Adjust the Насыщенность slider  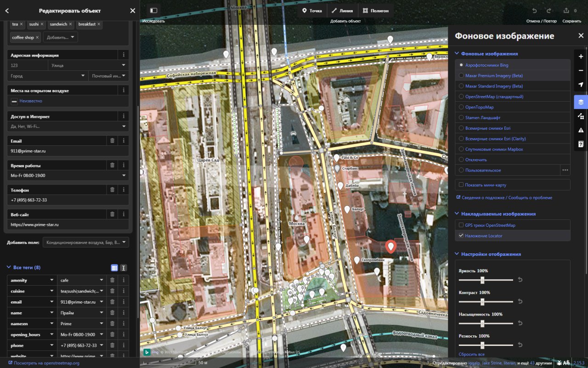pyautogui.click(x=486, y=323)
